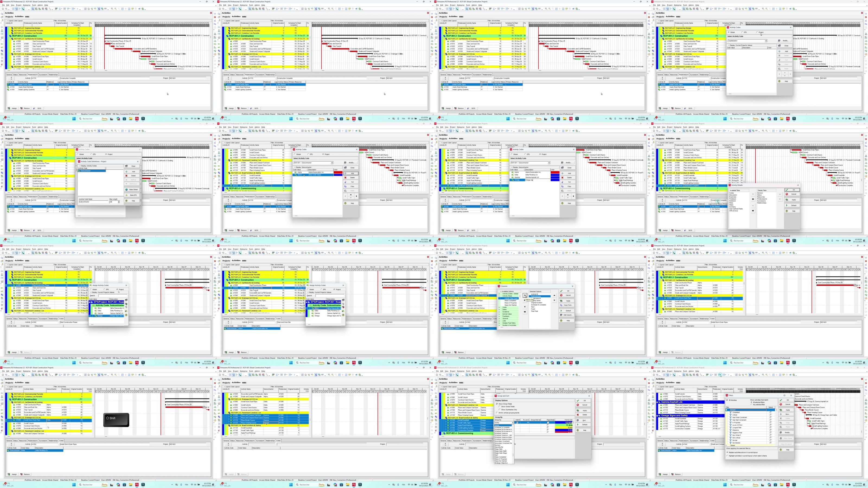
Task: Check the Not Started filter box in Filters dialog
Action: 771,443
